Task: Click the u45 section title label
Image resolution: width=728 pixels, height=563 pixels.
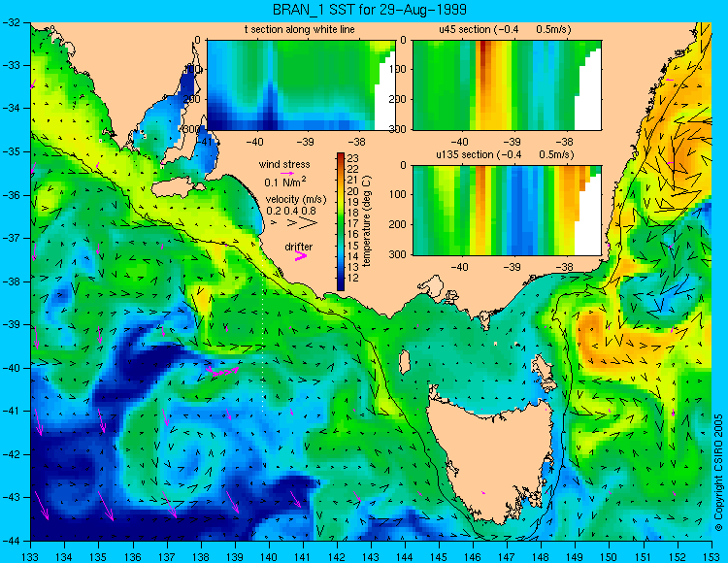Action: pyautogui.click(x=505, y=29)
